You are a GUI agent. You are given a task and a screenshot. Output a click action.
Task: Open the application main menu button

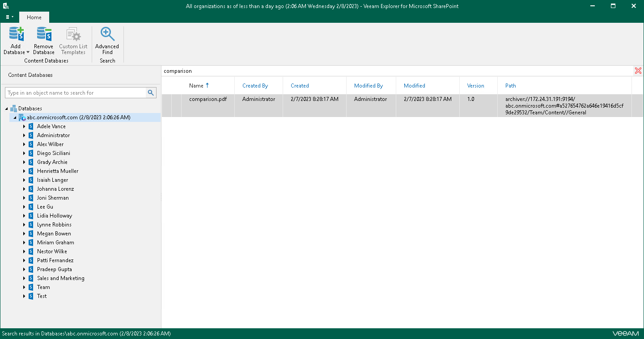[9, 17]
